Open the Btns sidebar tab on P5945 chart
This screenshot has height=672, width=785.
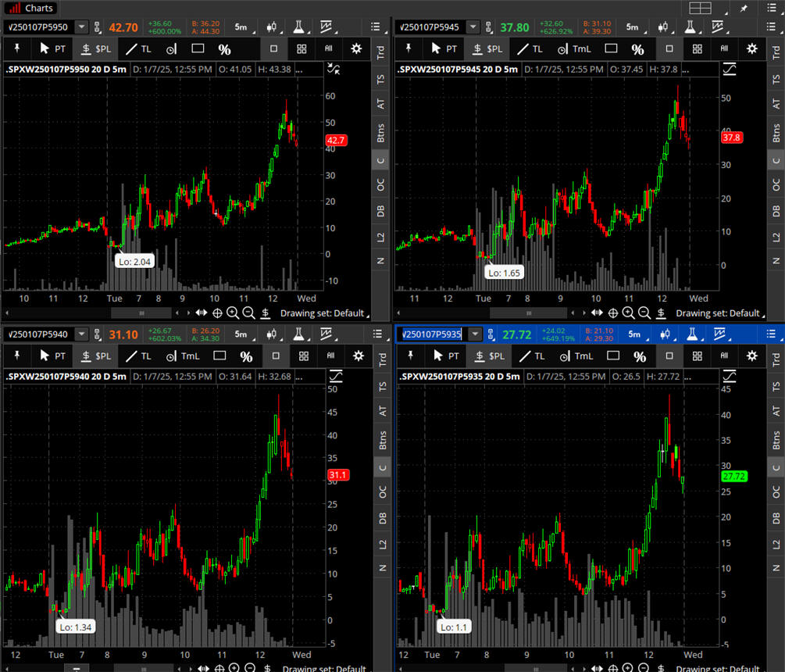tap(776, 133)
